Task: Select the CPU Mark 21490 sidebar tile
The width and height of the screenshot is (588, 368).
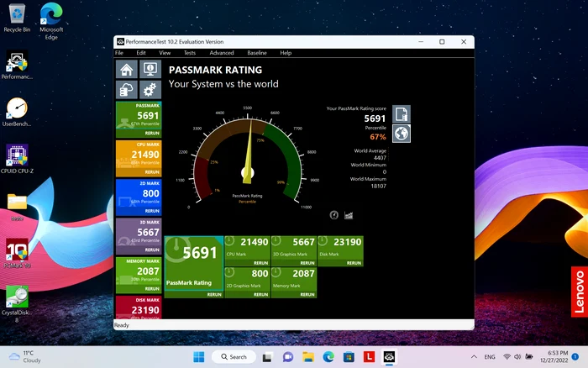Action: pos(139,158)
